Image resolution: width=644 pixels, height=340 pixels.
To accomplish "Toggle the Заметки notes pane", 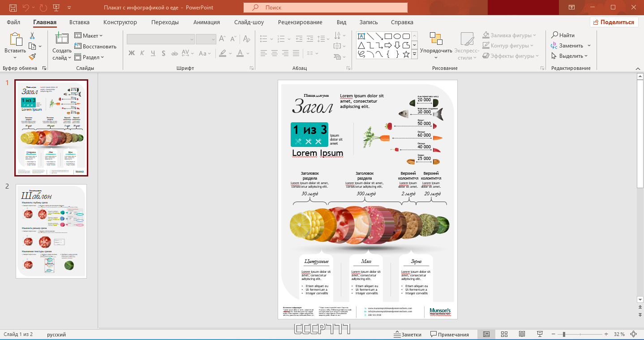I will [408, 334].
